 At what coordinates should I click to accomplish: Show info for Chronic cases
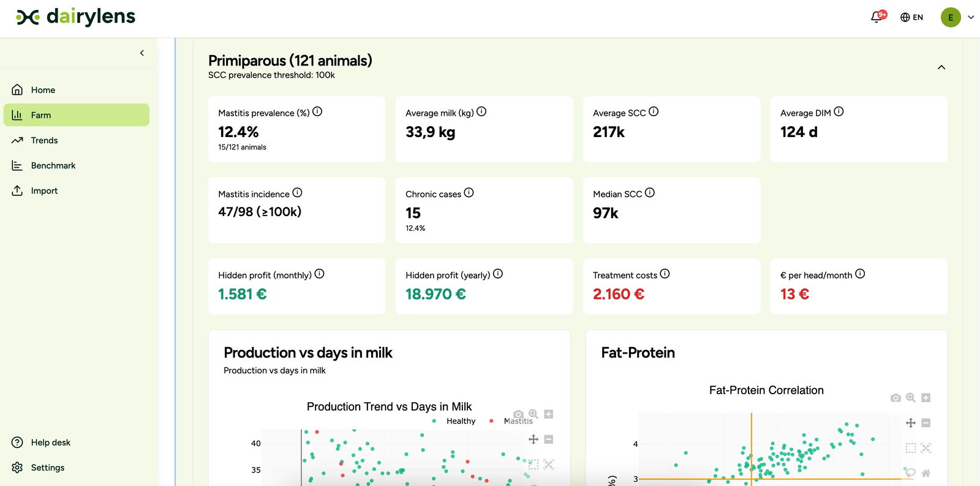469,192
